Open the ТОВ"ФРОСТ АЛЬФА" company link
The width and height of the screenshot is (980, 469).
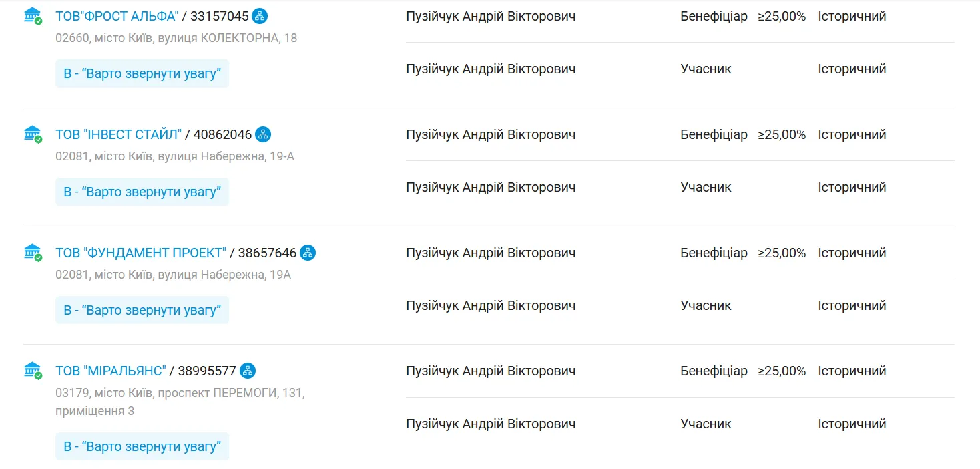[117, 16]
